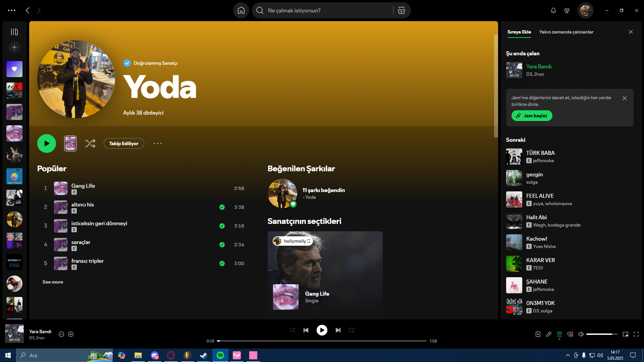Open the three-dots menu beside Takip Ediliyor

[157, 143]
